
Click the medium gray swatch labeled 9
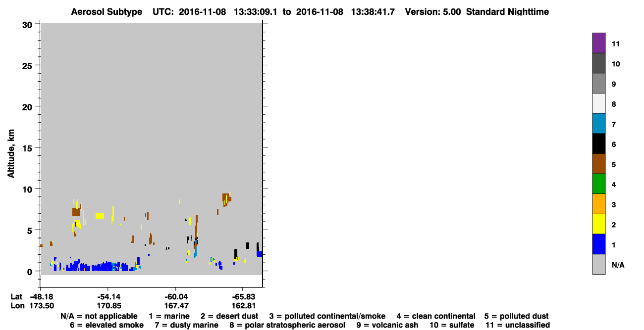[598, 84]
